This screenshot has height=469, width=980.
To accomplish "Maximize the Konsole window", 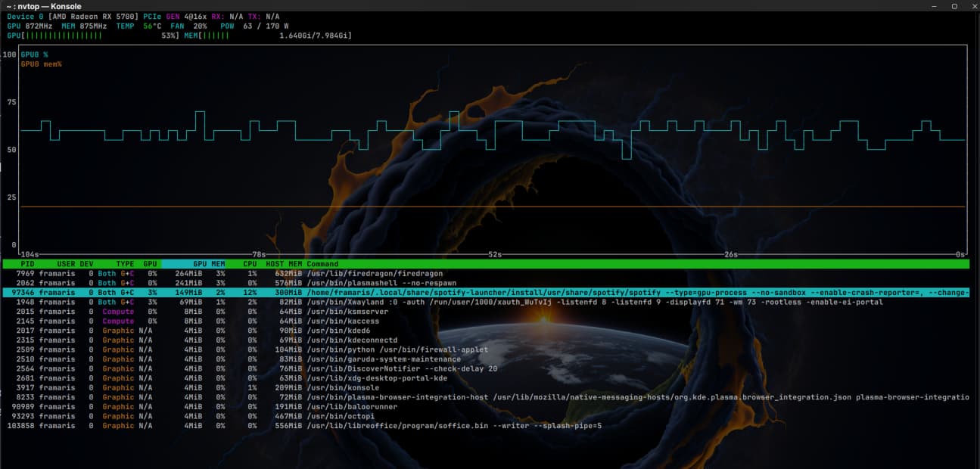I will tap(954, 6).
